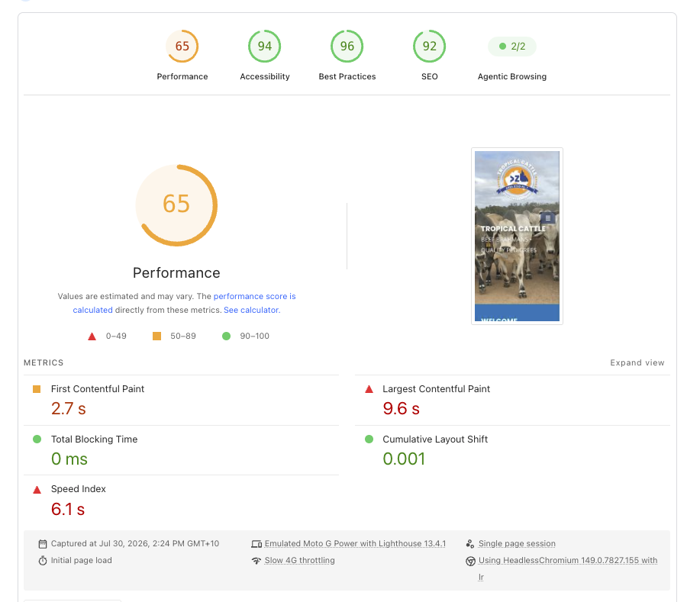
Task: Select the Best Practices category label
Action: (347, 77)
